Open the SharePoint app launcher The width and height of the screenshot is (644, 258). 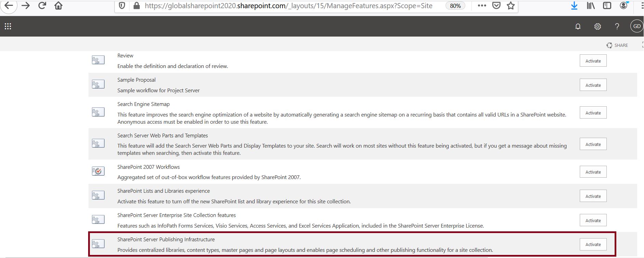pyautogui.click(x=8, y=26)
